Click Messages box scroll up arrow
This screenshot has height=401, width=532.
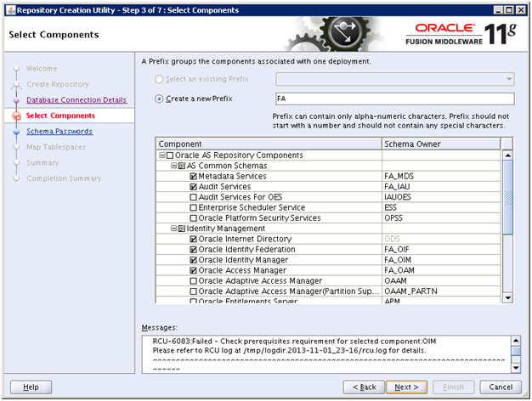click(516, 341)
